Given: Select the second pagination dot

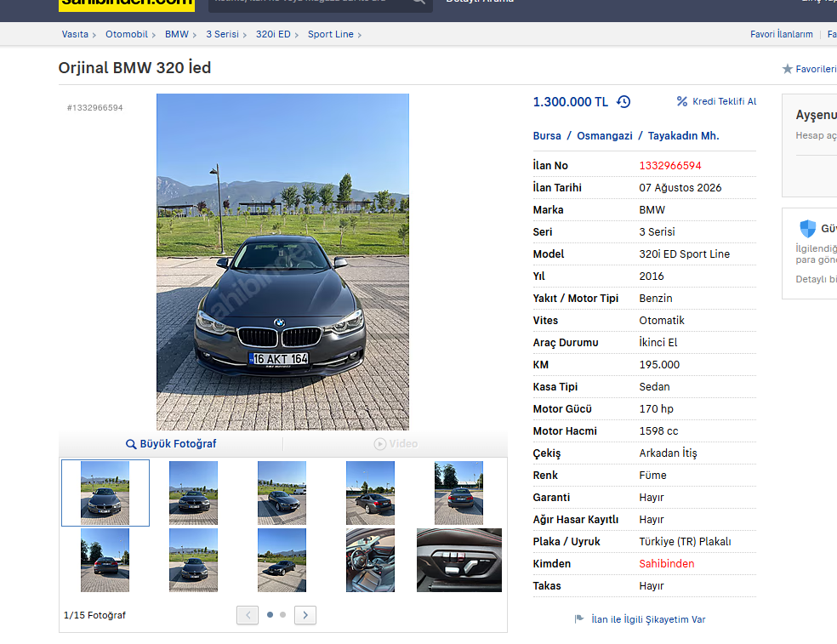Looking at the screenshot, I should point(283,615).
